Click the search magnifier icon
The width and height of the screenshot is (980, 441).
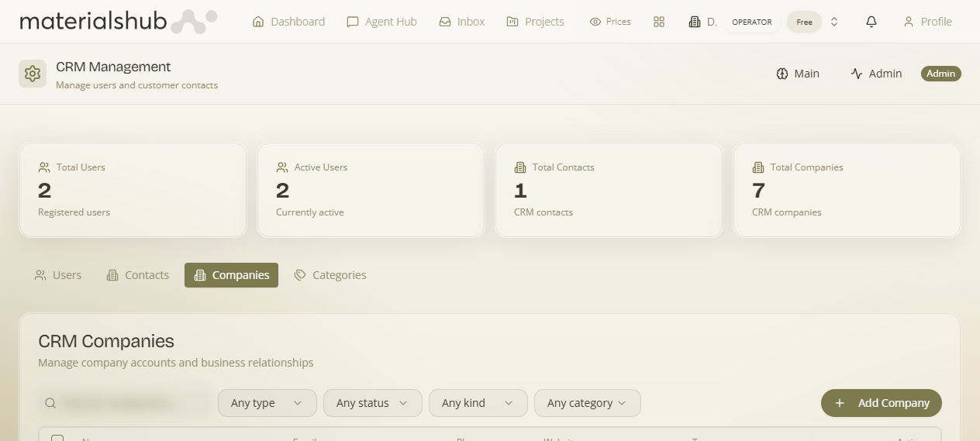pyautogui.click(x=50, y=403)
